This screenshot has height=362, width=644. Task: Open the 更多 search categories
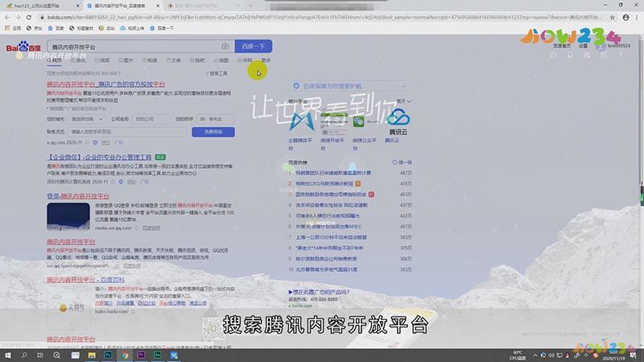[x=266, y=60]
